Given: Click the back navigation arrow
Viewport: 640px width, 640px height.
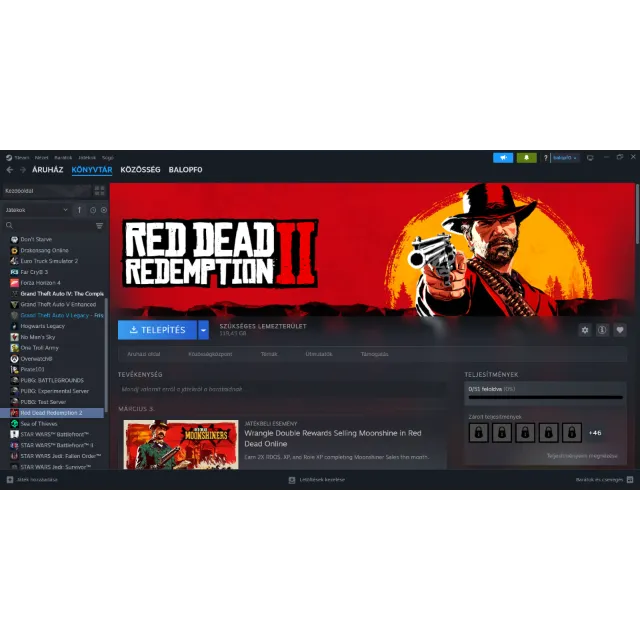Looking at the screenshot, I should click(x=10, y=170).
